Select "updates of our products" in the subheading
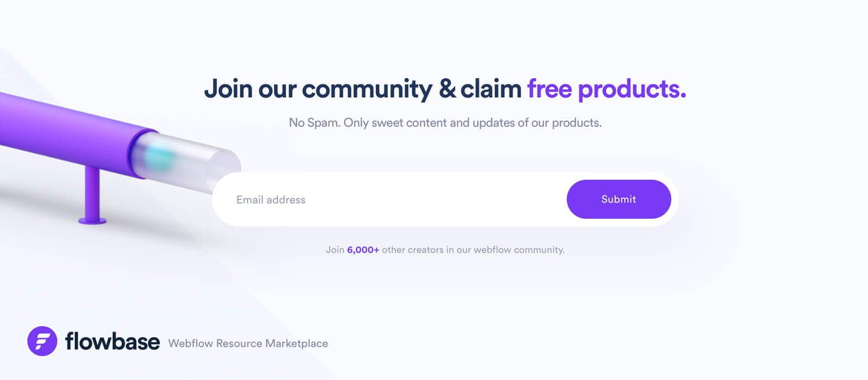The height and width of the screenshot is (380, 868). pyautogui.click(x=536, y=123)
